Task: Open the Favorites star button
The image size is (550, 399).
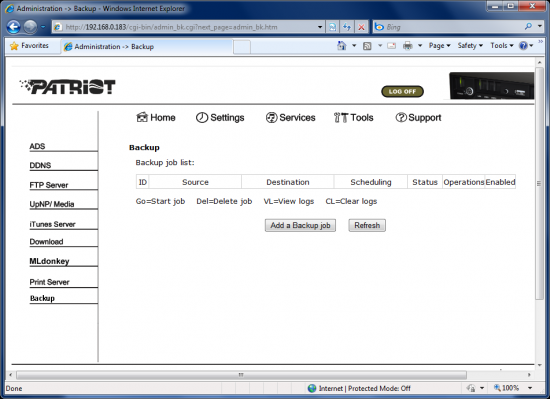Action: 29,46
